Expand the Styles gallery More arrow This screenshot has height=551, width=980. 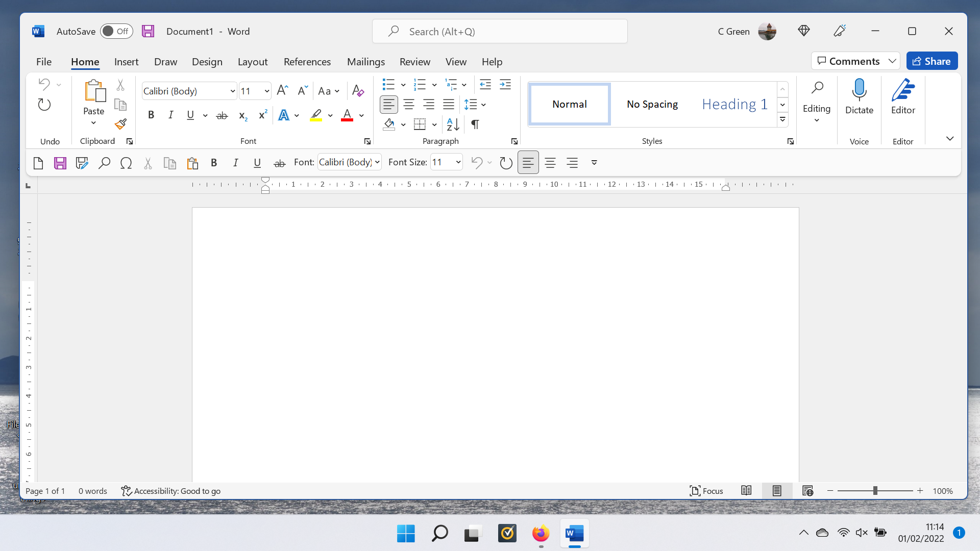(782, 120)
